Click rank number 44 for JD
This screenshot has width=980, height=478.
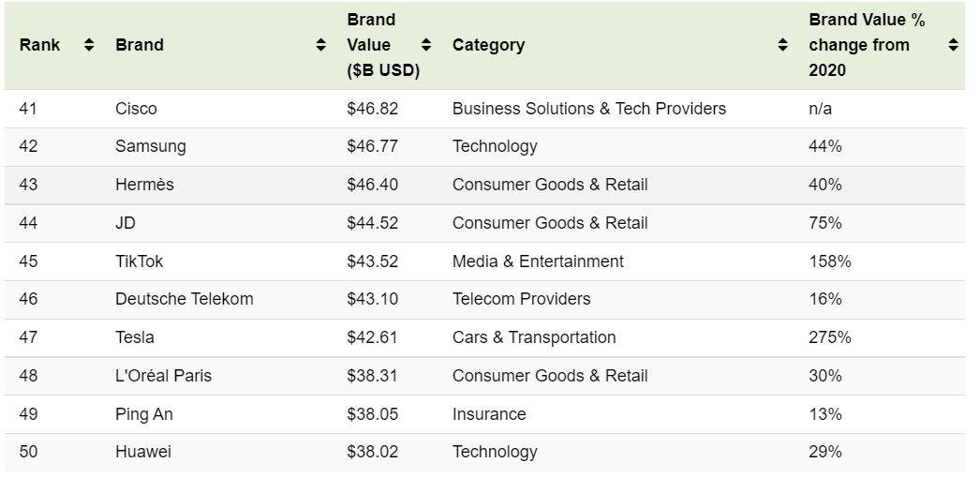(28, 223)
